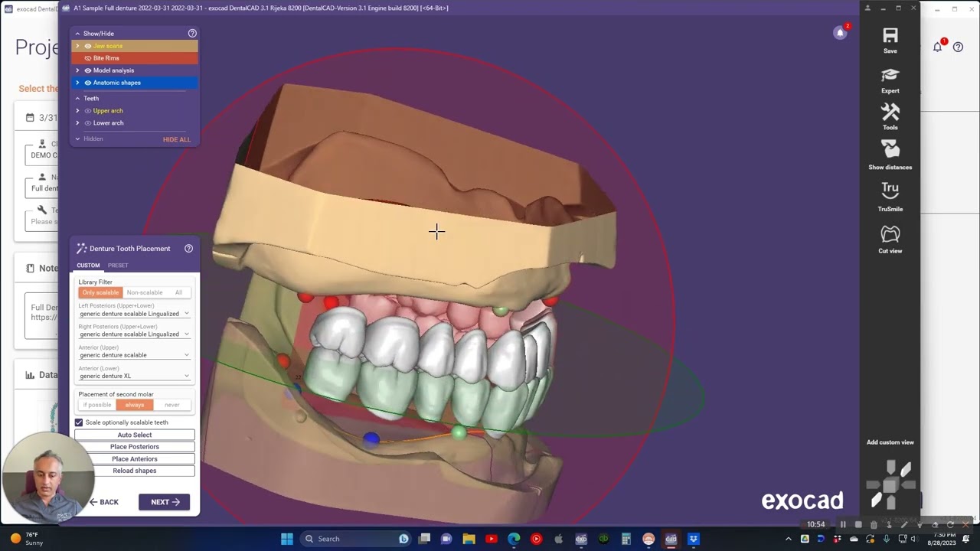
Task: Click the Auto Select button
Action: coord(134,435)
